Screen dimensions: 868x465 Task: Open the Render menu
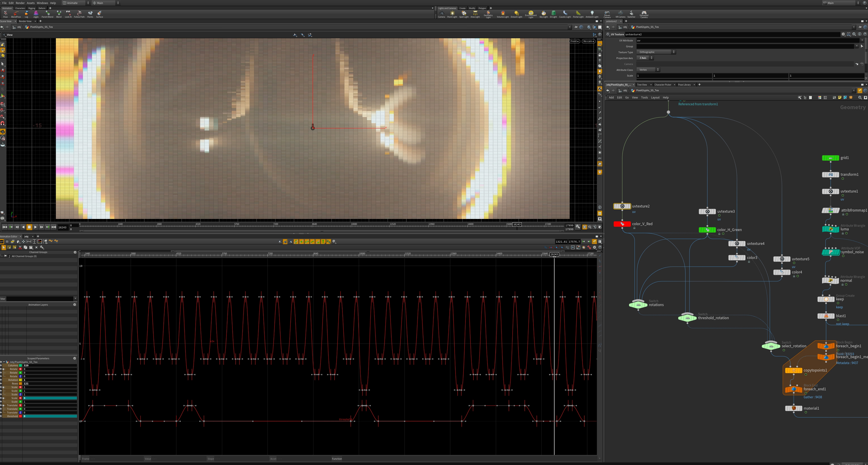tap(20, 3)
